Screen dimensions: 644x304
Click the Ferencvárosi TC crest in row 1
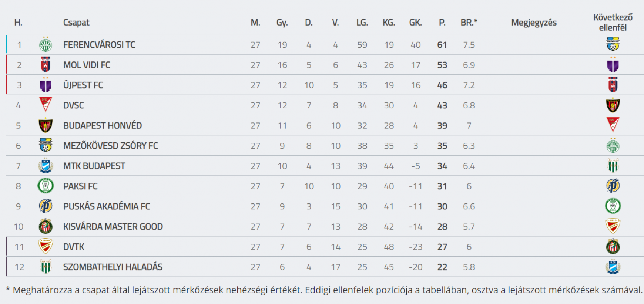click(46, 44)
